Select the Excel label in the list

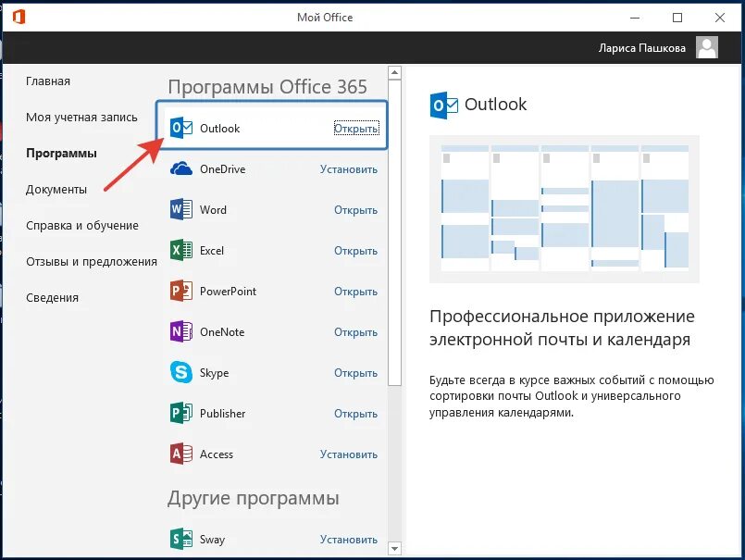211,251
